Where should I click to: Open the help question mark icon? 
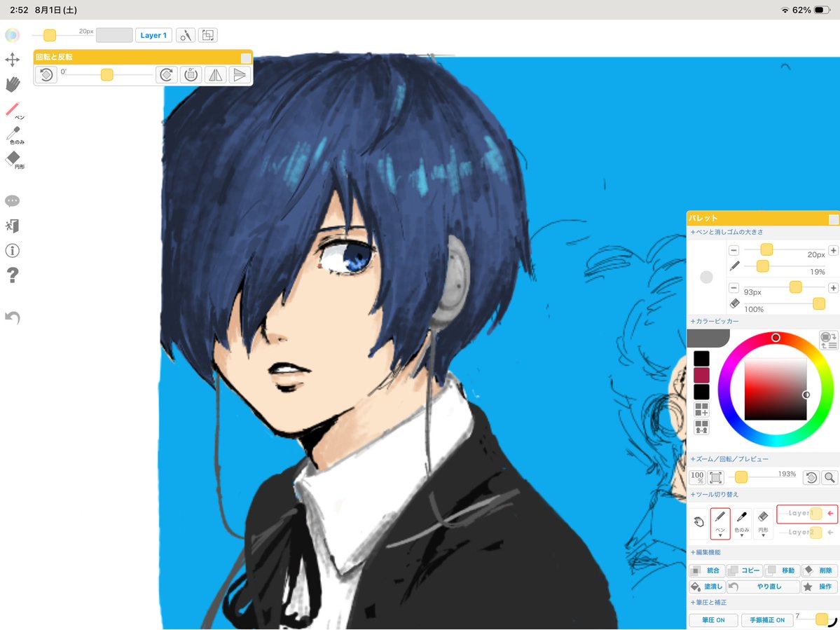coord(13,275)
